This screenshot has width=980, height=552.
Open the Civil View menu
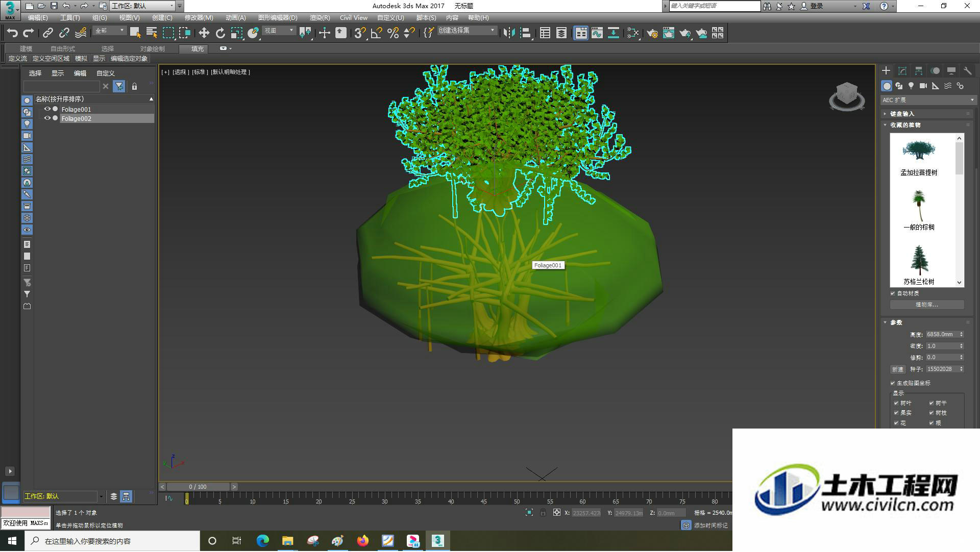click(353, 18)
